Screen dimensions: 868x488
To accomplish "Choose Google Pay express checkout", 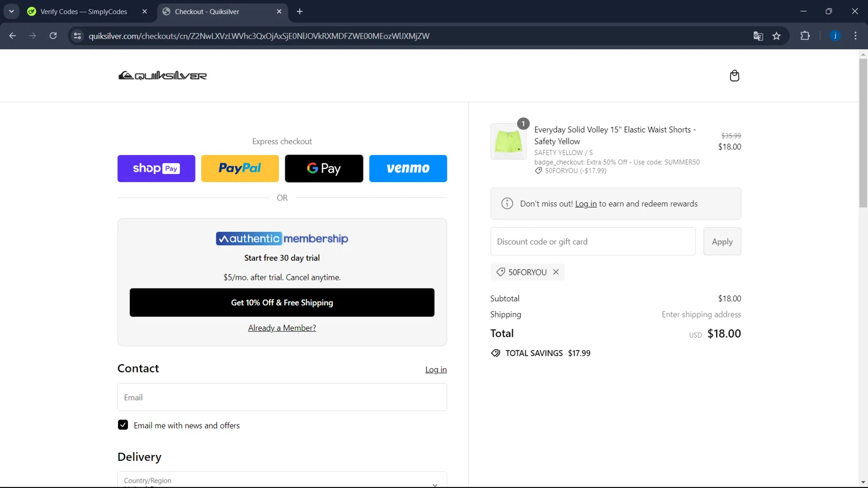I will [324, 168].
